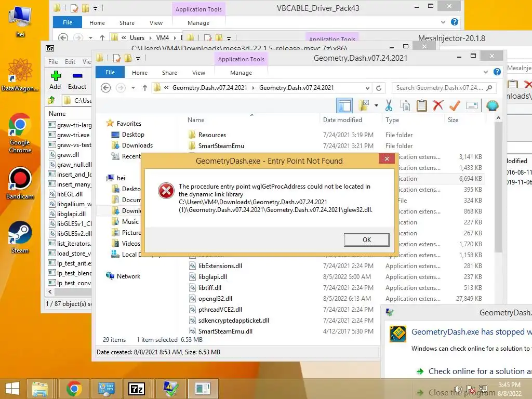Open the recent locations dropdown arrow
This screenshot has height=399, width=532.
(x=134, y=88)
